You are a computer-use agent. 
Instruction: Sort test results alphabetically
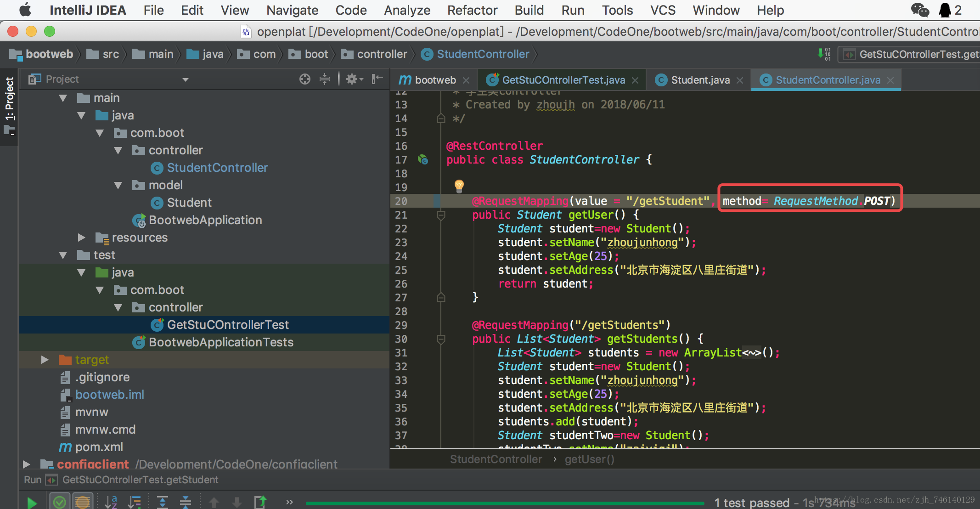111,502
